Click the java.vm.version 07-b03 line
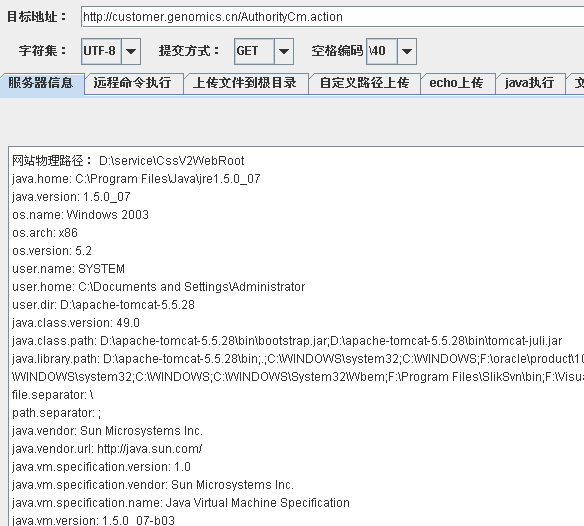 coord(93,520)
